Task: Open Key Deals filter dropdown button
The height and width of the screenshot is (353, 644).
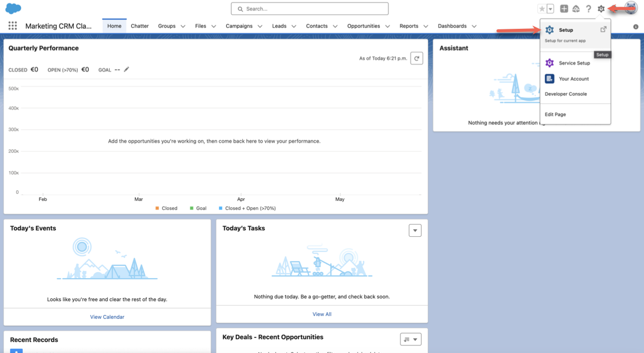Action: coord(410,339)
